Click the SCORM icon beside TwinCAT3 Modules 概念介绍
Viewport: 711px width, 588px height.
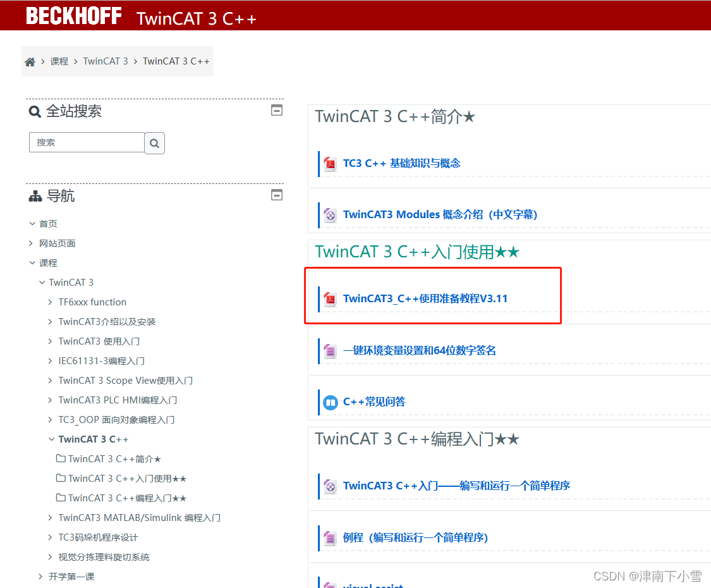[x=330, y=215]
